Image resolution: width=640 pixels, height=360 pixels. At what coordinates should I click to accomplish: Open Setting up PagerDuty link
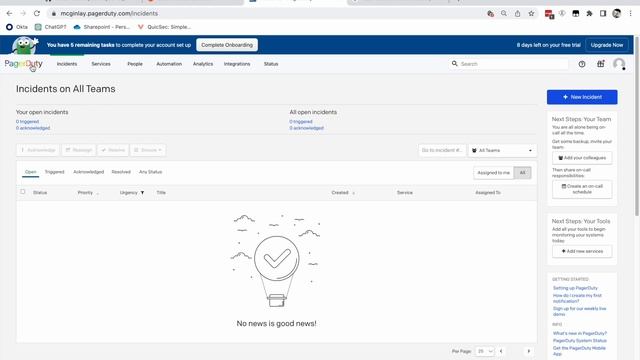click(x=575, y=288)
